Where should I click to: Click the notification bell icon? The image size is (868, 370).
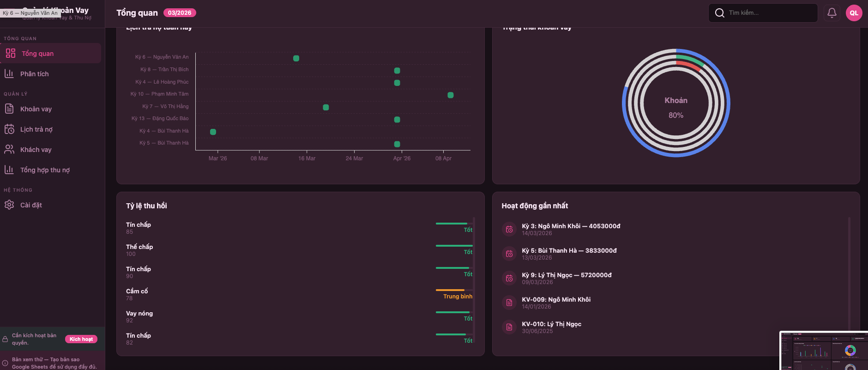(x=832, y=13)
